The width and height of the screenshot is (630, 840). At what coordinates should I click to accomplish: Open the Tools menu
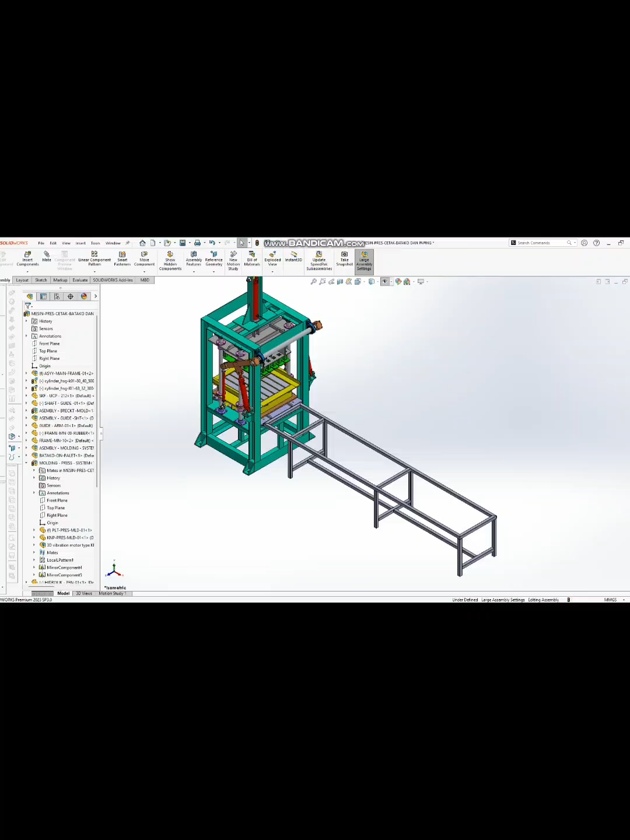click(x=96, y=243)
